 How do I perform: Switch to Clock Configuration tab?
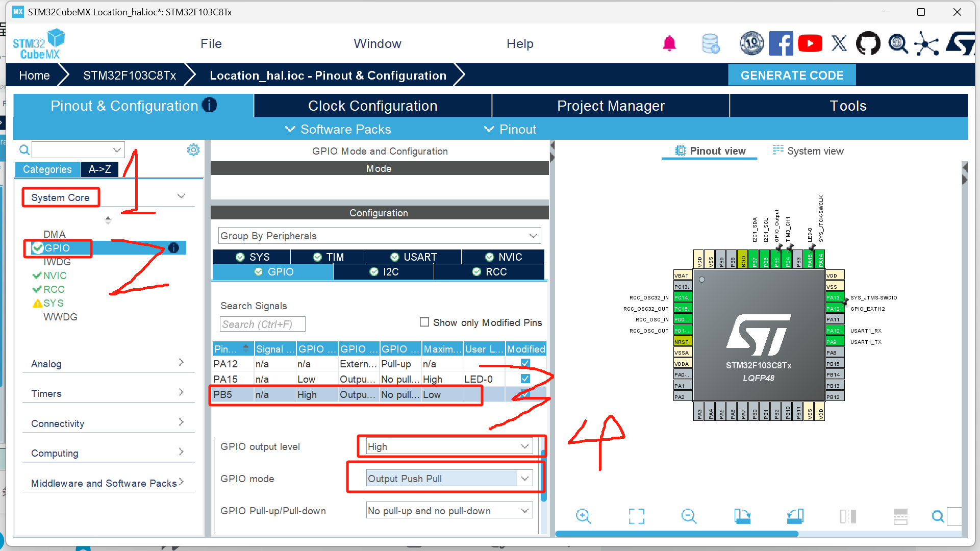point(372,106)
